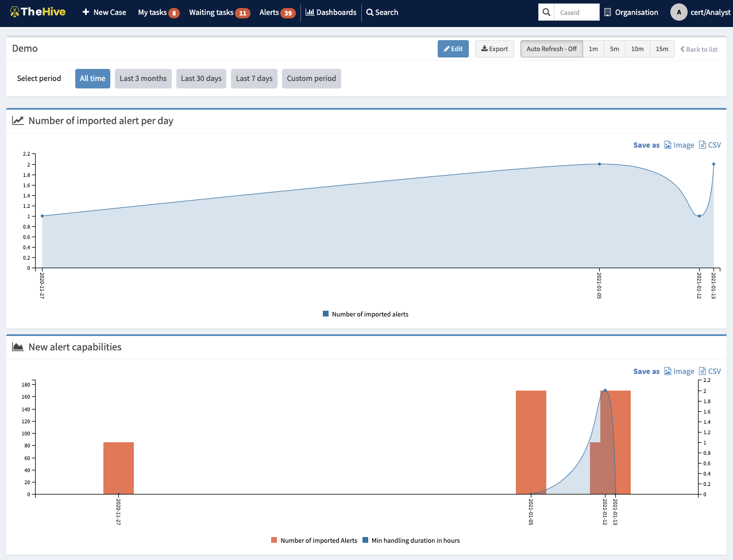View My tasks with badge count 8
Viewport: 733px width, 560px height.
click(159, 11)
